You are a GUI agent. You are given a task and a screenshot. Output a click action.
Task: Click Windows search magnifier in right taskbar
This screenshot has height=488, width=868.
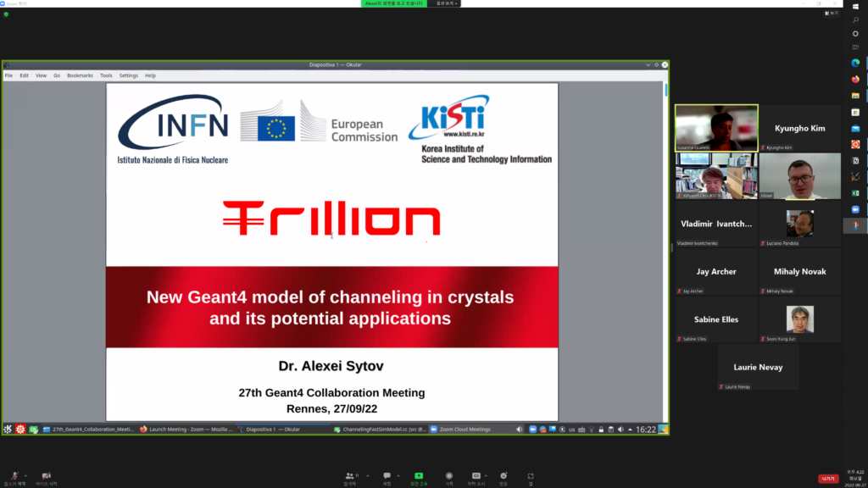click(855, 20)
